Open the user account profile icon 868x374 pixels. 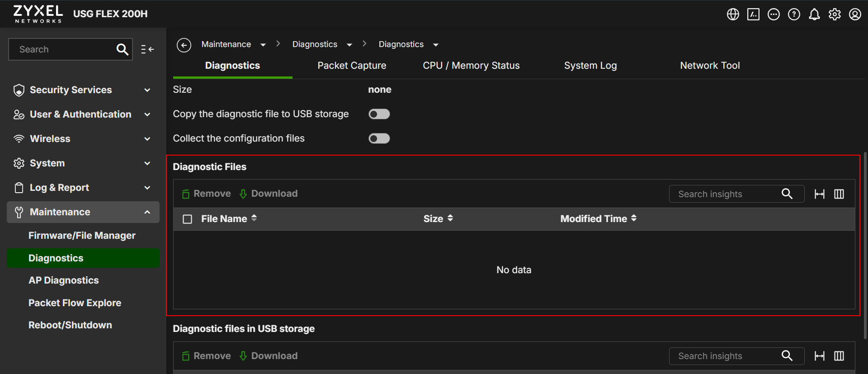pyautogui.click(x=855, y=14)
